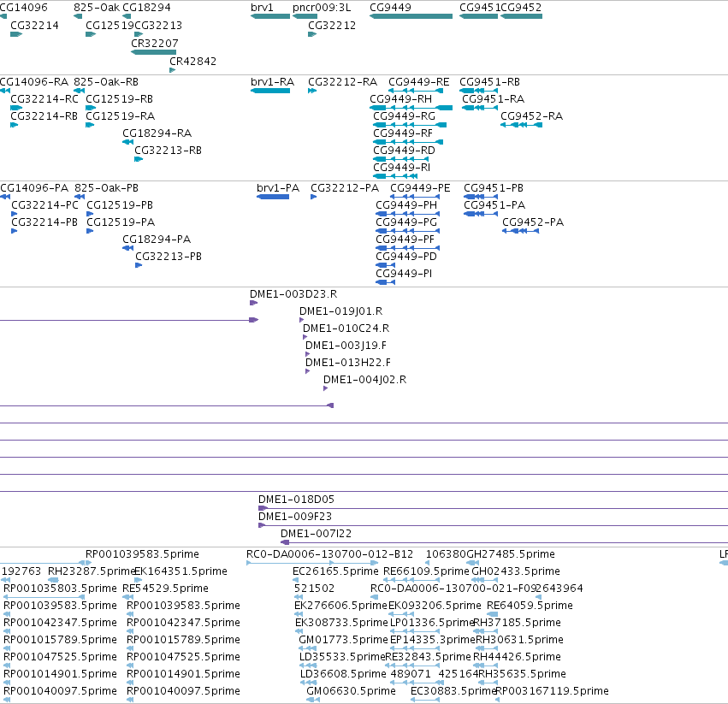Open the CG18294-RA transcript label

(157, 133)
